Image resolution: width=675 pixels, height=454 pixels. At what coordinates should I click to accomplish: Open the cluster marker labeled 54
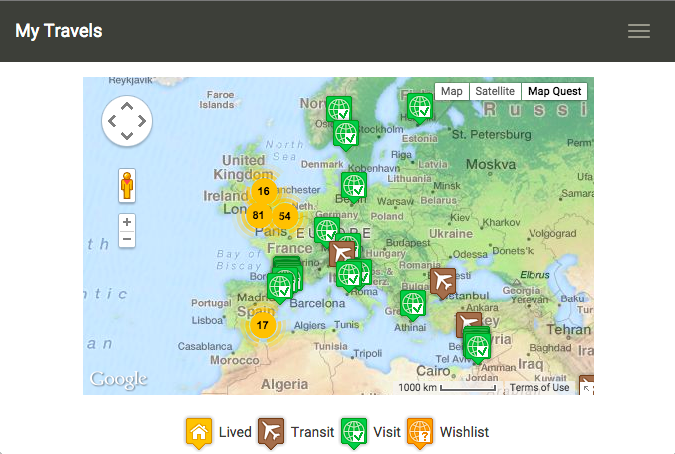[285, 216]
